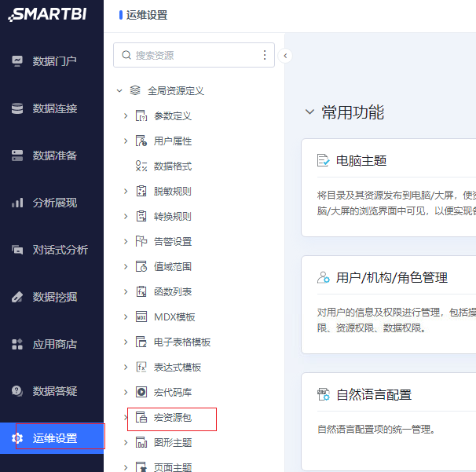This screenshot has width=476, height=472.
Task: Expand the 告警设置 node
Action: pyautogui.click(x=126, y=241)
